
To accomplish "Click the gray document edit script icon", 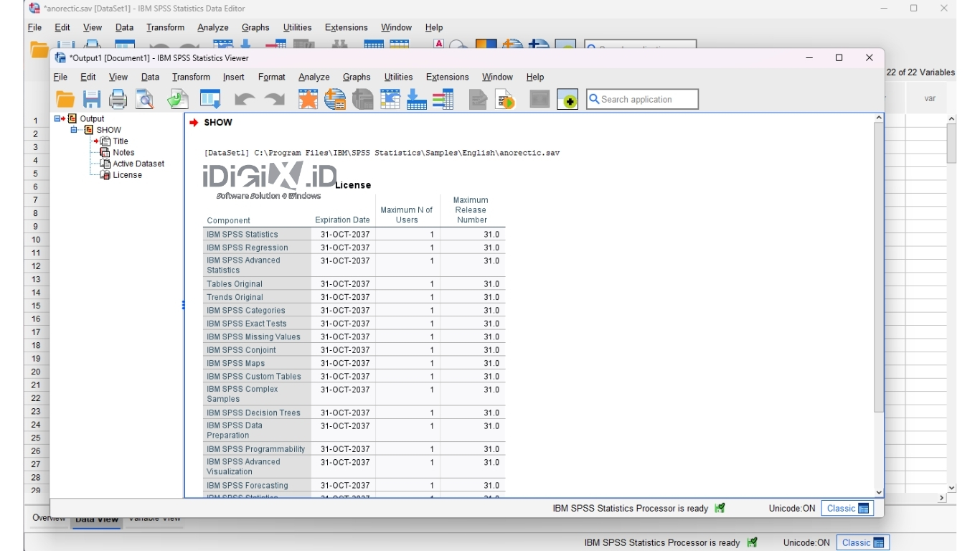I will coord(479,100).
